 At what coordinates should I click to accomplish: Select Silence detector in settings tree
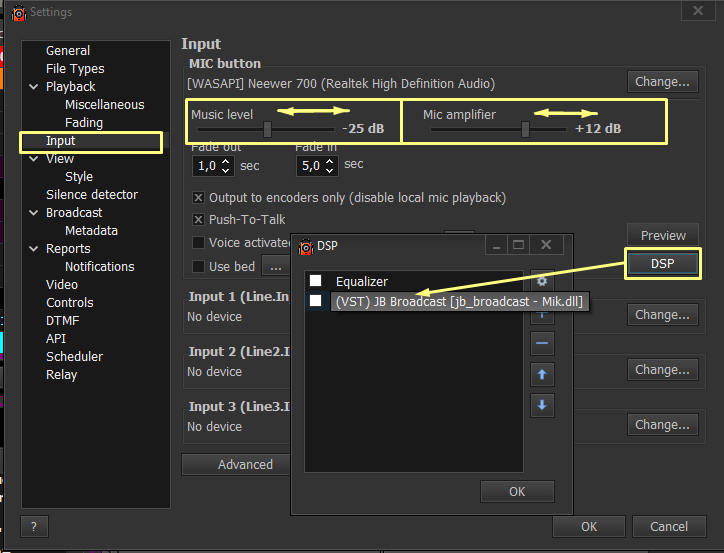[x=91, y=194]
